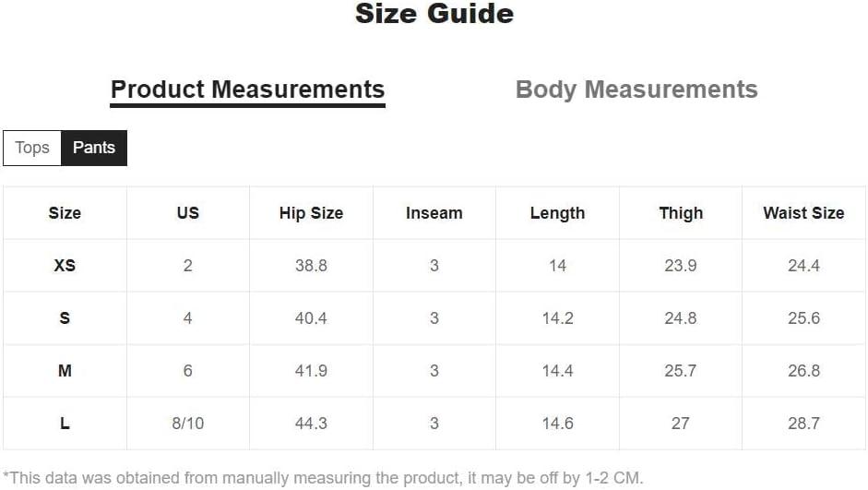Click the Inseam column header
This screenshot has height=490, width=868.
(434, 213)
